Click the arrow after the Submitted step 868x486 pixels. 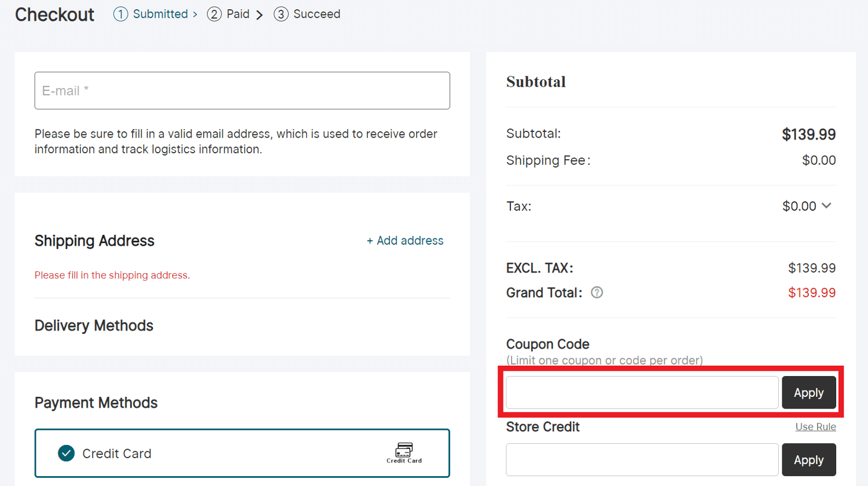[195, 14]
